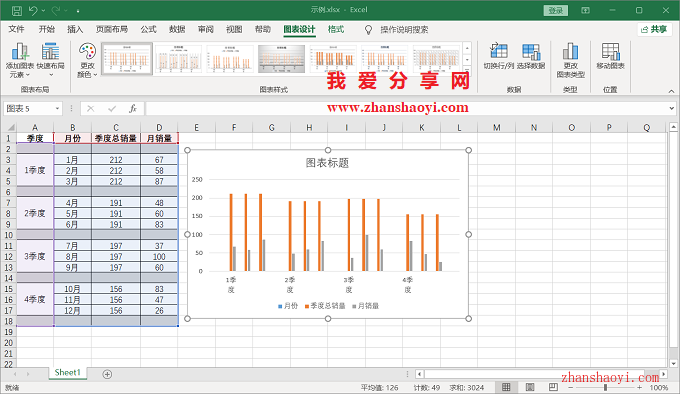Click the Redo arrow icon
This screenshot has width=680, height=394.
tap(56, 10)
